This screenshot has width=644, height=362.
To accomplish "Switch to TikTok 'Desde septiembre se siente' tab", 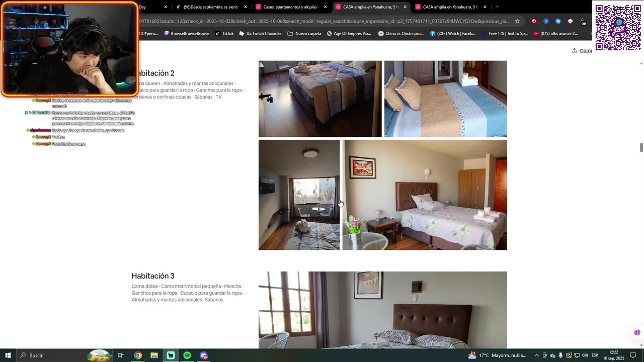I will tap(211, 7).
